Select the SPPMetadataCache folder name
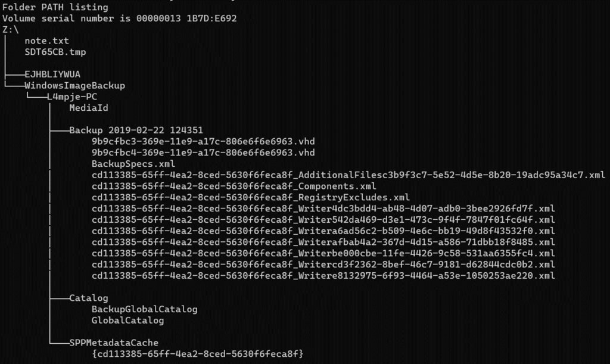 coord(114,343)
